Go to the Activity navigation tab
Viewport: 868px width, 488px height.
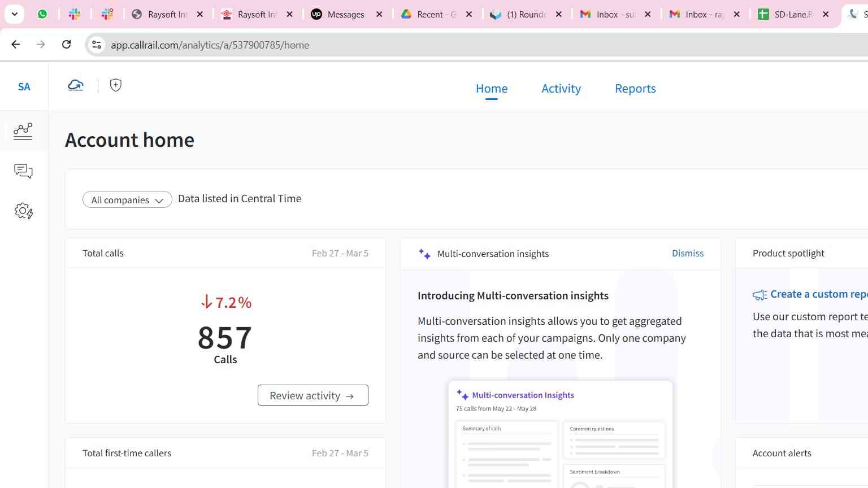pyautogui.click(x=561, y=89)
